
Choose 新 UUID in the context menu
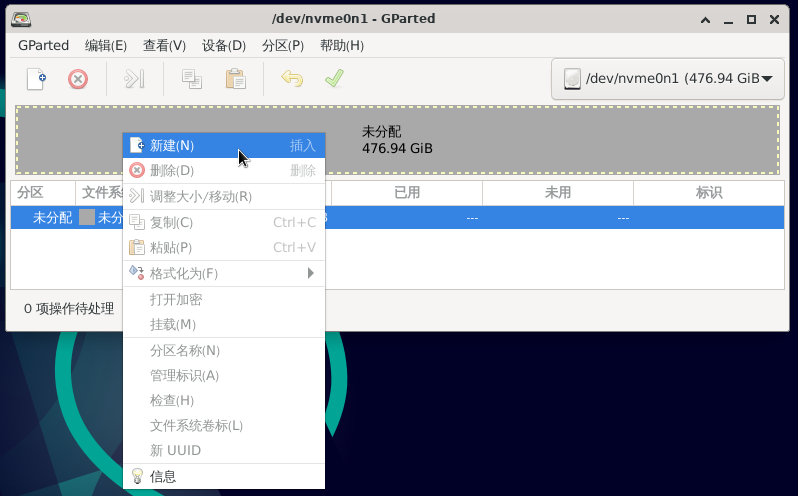point(224,450)
